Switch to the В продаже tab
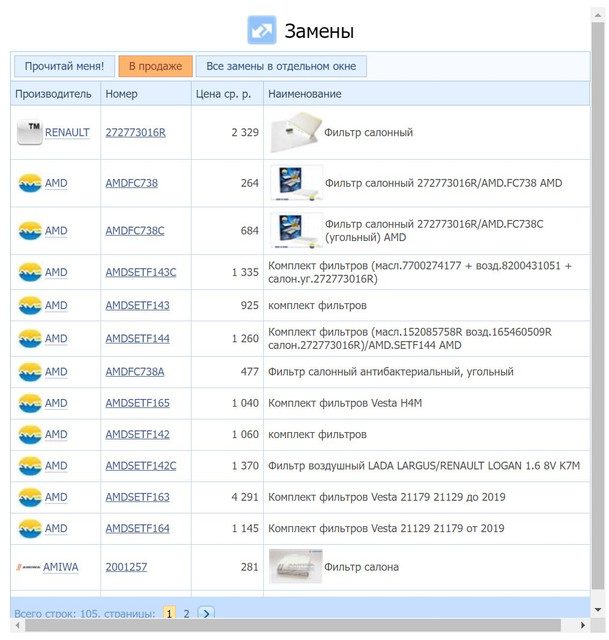Viewport: 609px width, 640px height. coord(156,66)
